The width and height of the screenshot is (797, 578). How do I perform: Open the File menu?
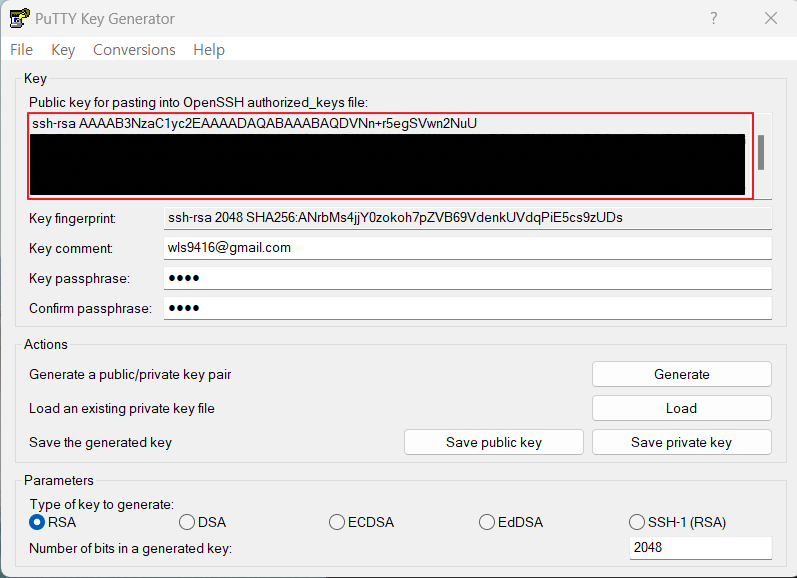21,50
